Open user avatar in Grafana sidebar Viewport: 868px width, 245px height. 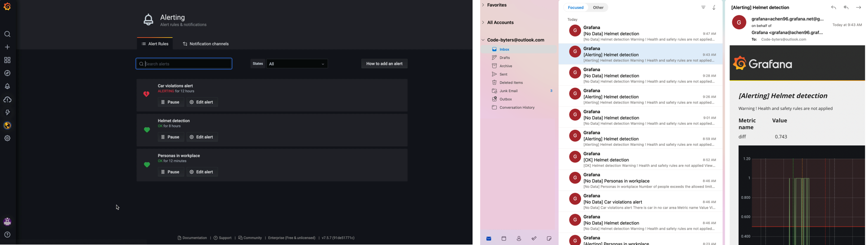(x=7, y=222)
